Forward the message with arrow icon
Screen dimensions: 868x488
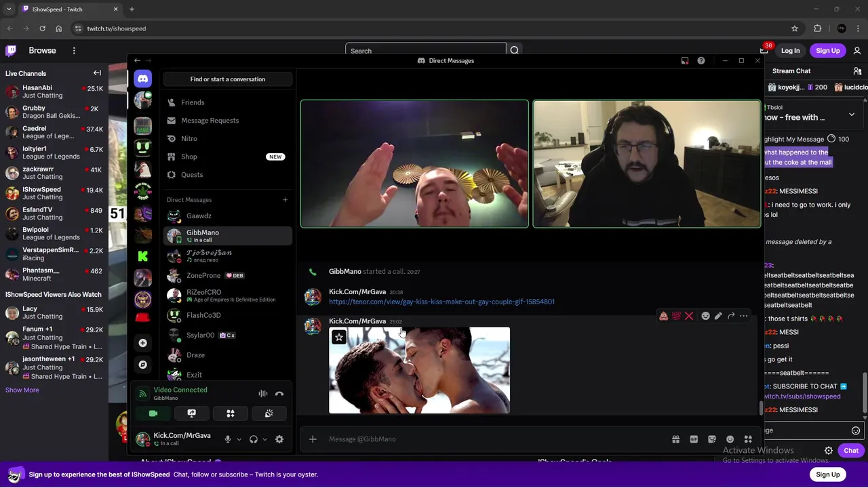coord(731,316)
